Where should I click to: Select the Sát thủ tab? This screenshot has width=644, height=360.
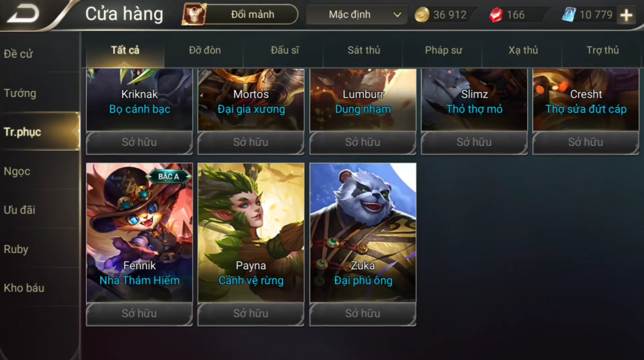(x=364, y=50)
